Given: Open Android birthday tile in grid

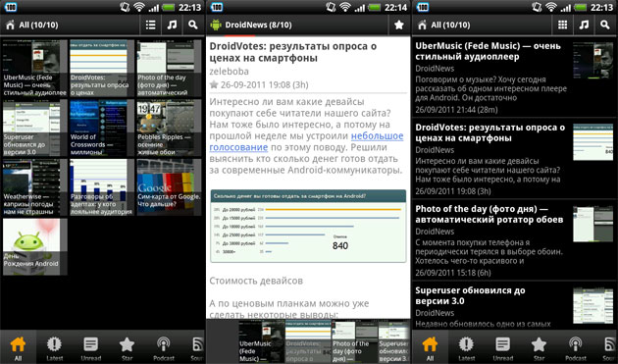Looking at the screenshot, I should coord(34,247).
